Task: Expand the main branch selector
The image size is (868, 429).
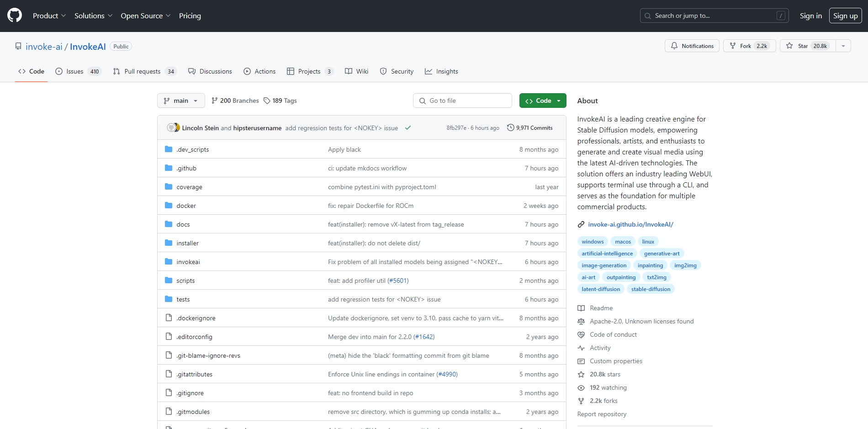Action: pyautogui.click(x=181, y=101)
